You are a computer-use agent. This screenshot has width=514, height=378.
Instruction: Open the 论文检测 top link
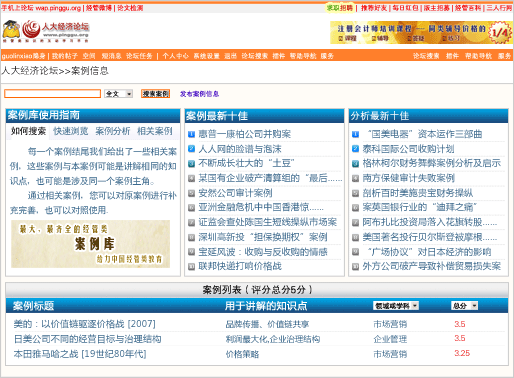[130, 8]
